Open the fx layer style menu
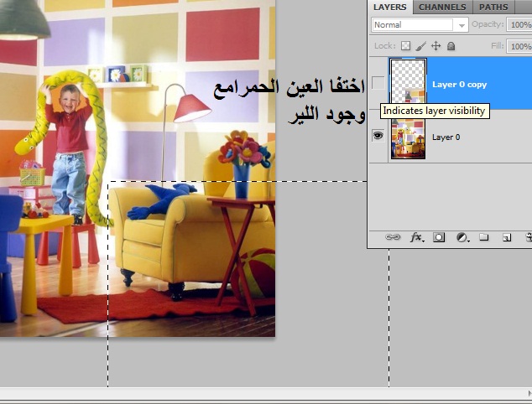 416,238
